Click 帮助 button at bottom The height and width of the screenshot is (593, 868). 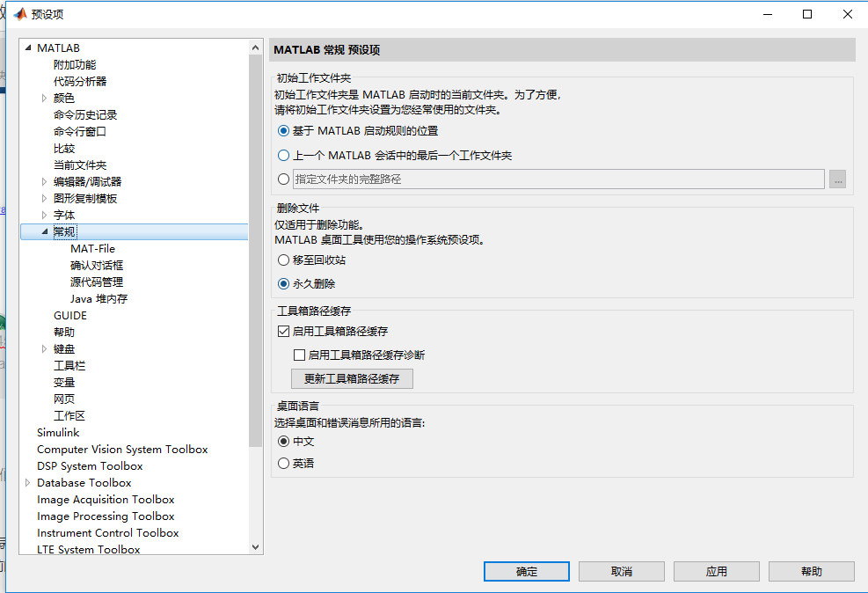click(x=812, y=571)
